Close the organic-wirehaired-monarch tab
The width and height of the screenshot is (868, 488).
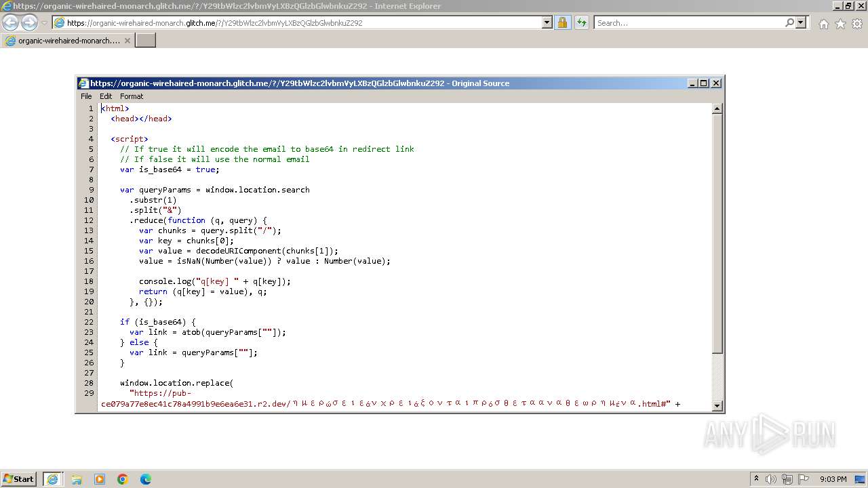click(127, 41)
